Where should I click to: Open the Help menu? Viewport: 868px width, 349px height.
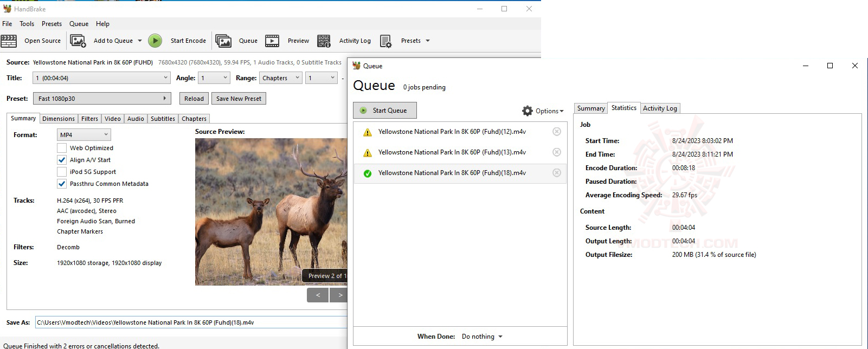tap(102, 24)
